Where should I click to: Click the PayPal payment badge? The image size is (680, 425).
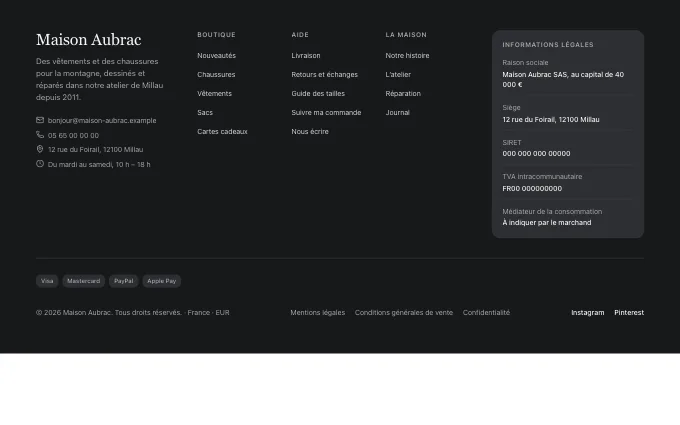[x=124, y=281]
